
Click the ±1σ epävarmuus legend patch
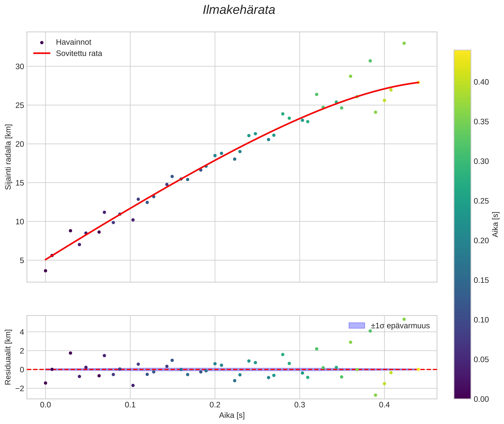click(x=357, y=326)
